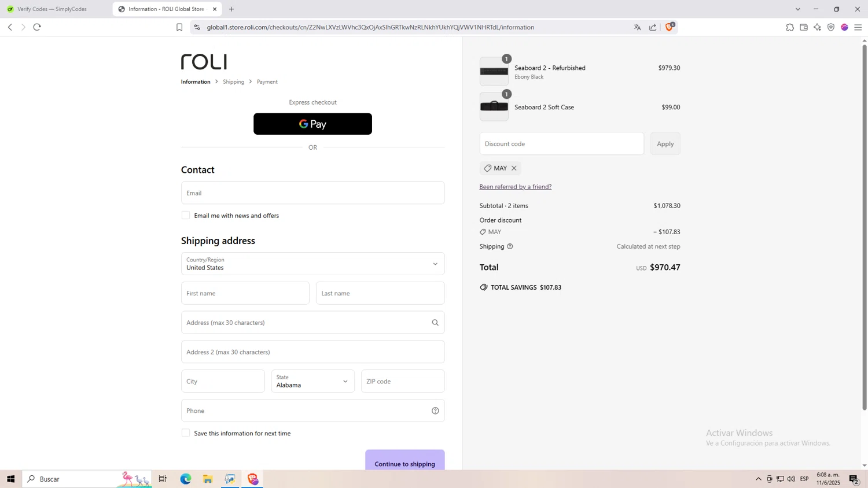
Task: Open browser hamburger menu
Action: [858, 27]
